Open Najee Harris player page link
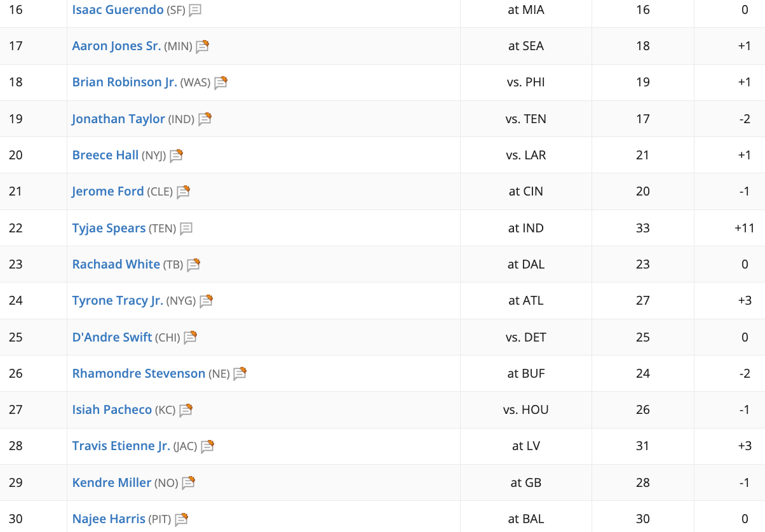The height and width of the screenshot is (532, 765). [109, 519]
